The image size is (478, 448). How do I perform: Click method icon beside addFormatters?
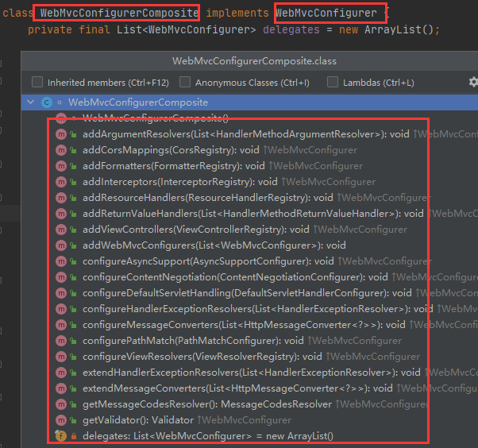(x=61, y=166)
